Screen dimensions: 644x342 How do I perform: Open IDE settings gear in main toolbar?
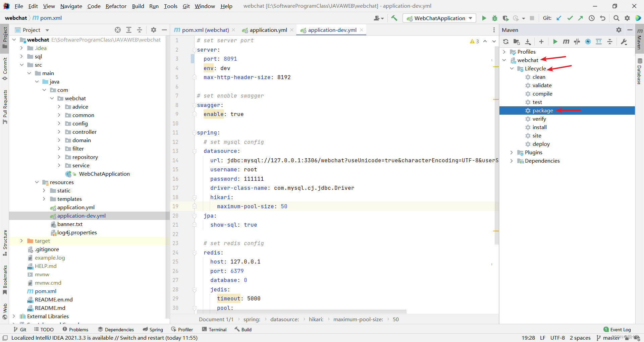627,18
